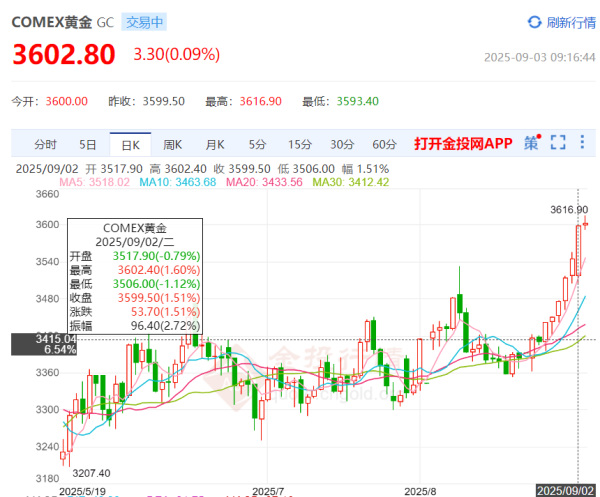Switch to the 5分 five-minute tab
This screenshot has height=497, width=600.
(258, 145)
